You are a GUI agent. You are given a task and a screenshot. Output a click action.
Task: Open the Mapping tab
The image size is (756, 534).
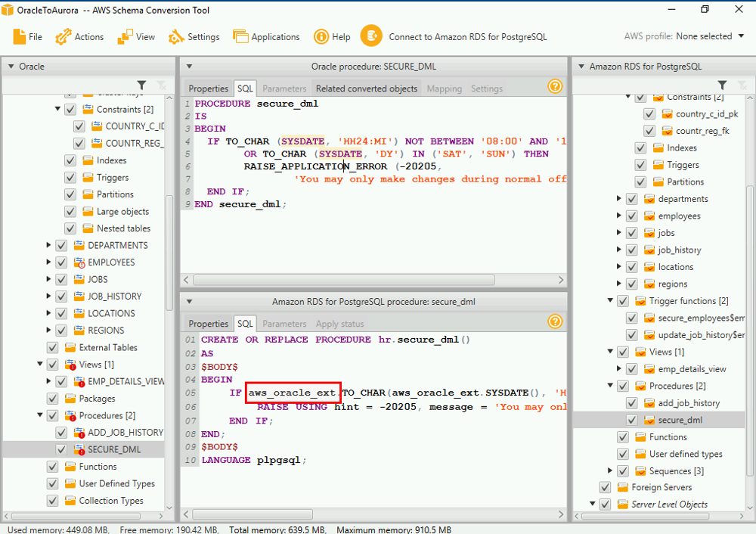[444, 88]
